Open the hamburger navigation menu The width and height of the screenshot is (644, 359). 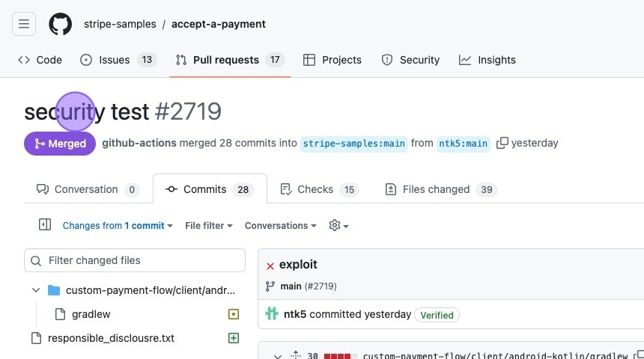(24, 24)
